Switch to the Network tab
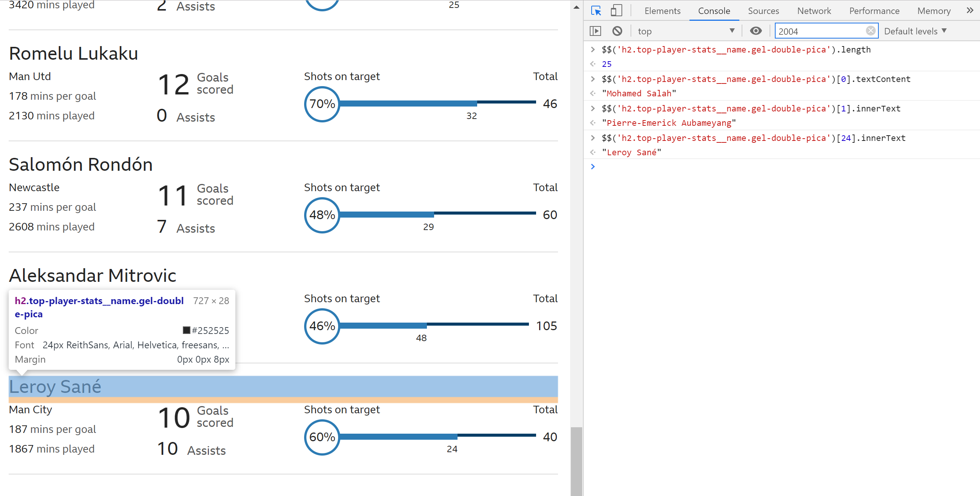Viewport: 980px width, 496px height. pos(814,11)
